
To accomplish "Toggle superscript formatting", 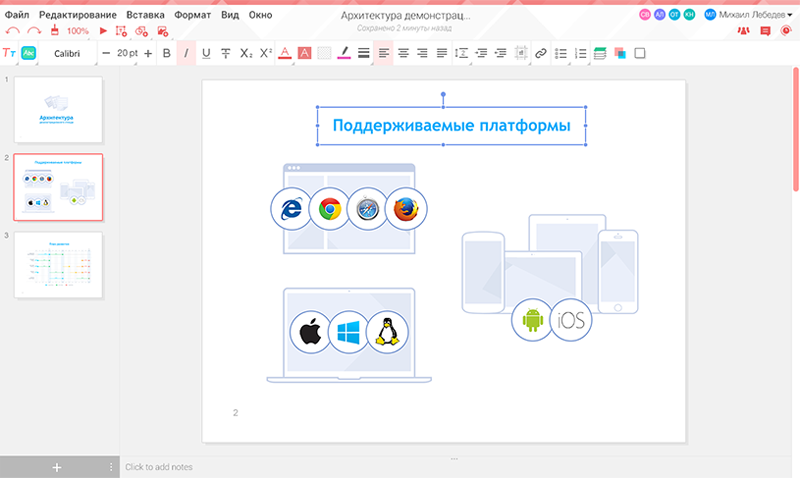I will 266,53.
